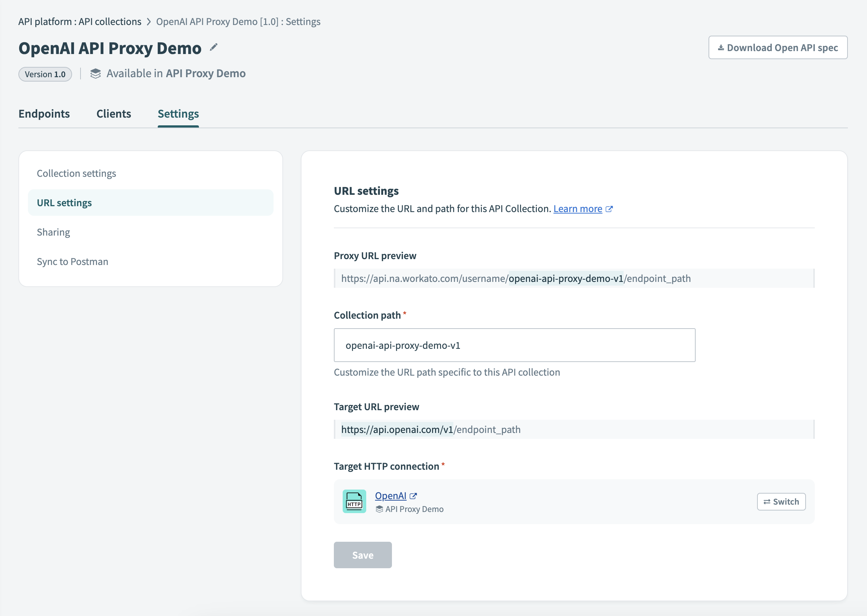This screenshot has height=616, width=867.
Task: Click the HTTP connector icon beside OpenAI
Action: [354, 501]
